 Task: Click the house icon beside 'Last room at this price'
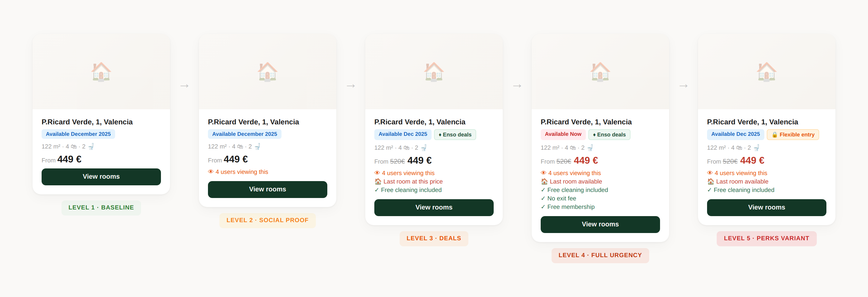point(377,181)
